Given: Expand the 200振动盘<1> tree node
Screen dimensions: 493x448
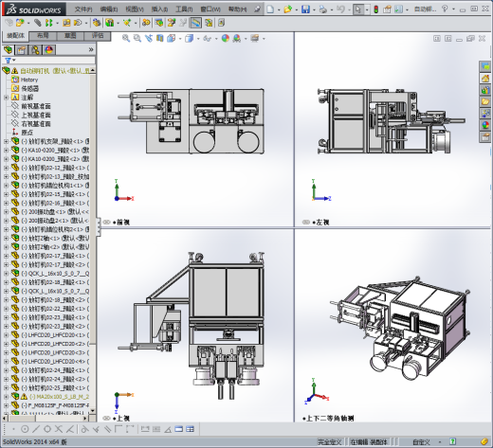Looking at the screenshot, I should (6, 212).
